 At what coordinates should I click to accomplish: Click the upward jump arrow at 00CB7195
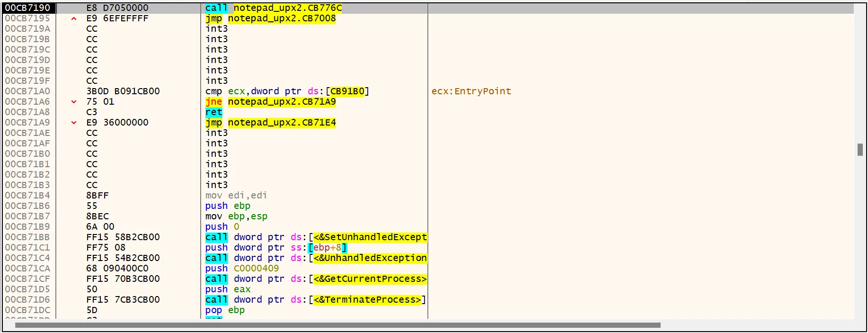tap(74, 18)
